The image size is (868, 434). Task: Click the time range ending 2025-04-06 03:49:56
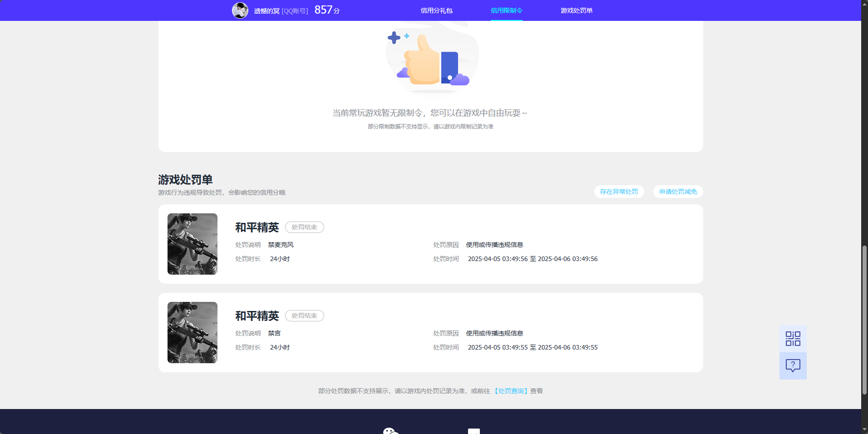point(533,259)
